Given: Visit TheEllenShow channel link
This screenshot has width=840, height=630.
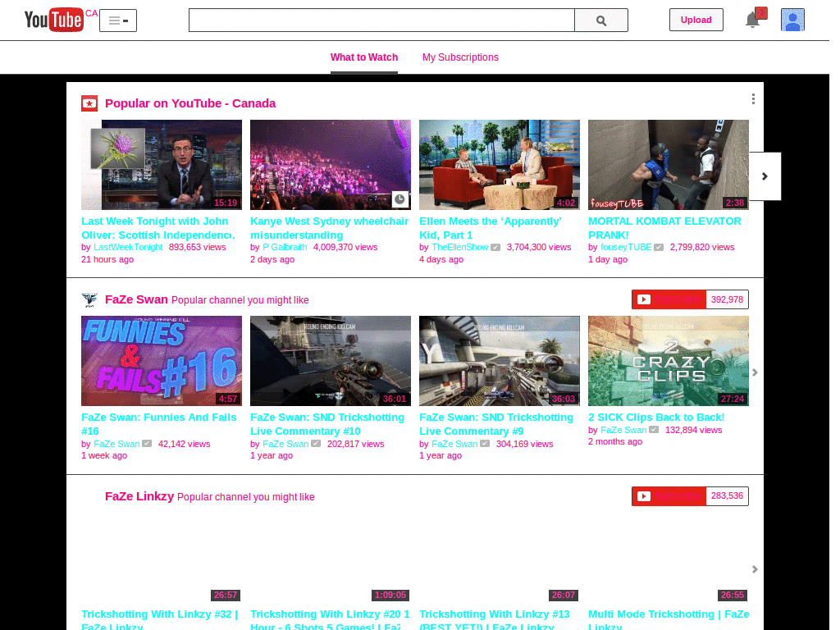Looking at the screenshot, I should tap(460, 247).
